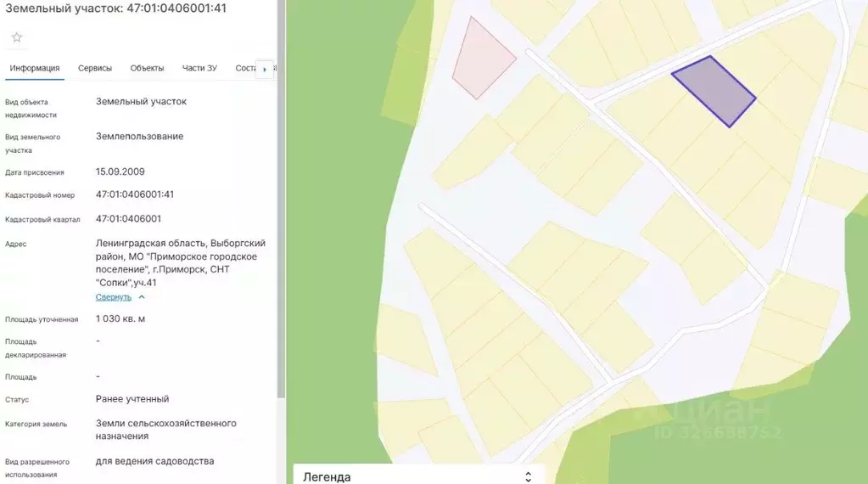Switch to the Информация tab

tap(35, 69)
